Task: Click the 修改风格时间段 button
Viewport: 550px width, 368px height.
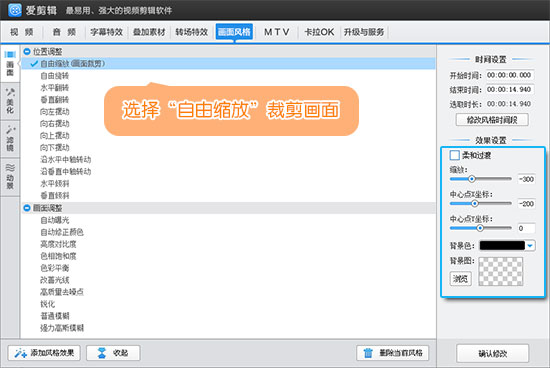Action: click(492, 120)
